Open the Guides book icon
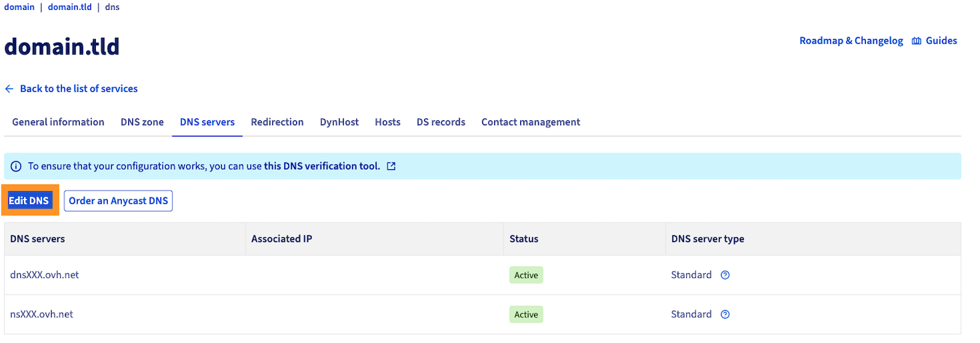980x343 pixels. pyautogui.click(x=916, y=41)
